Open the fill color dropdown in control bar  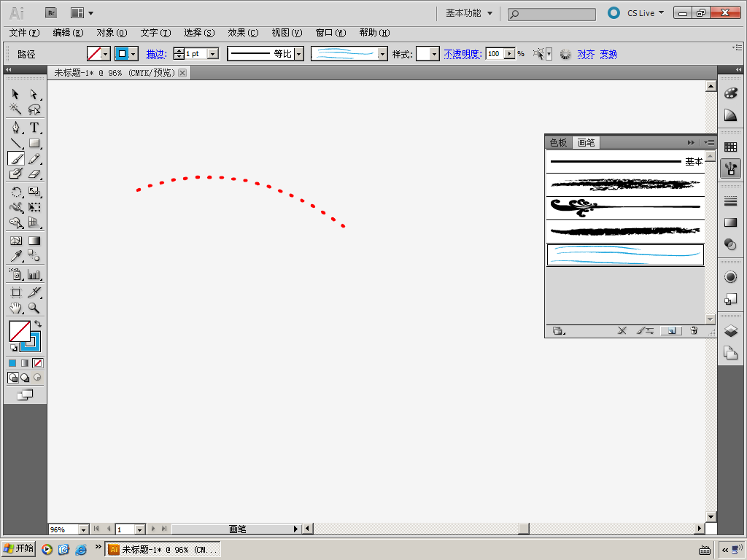click(x=106, y=54)
